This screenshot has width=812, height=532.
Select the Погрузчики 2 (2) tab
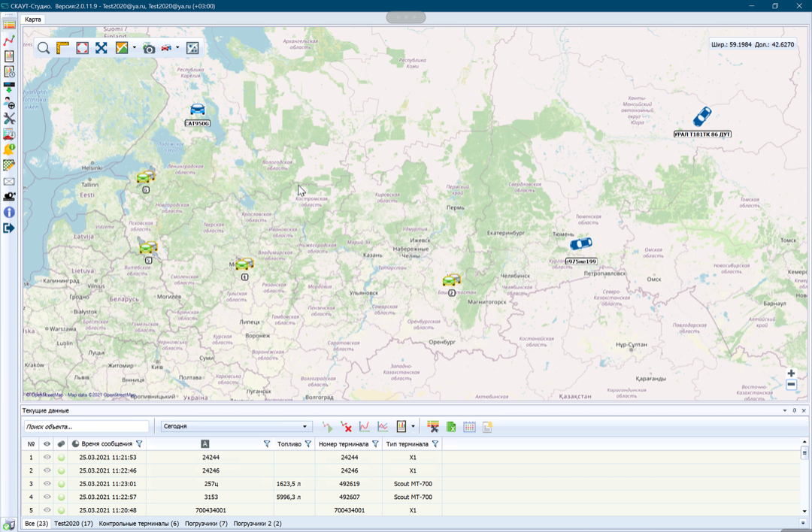[257, 524]
